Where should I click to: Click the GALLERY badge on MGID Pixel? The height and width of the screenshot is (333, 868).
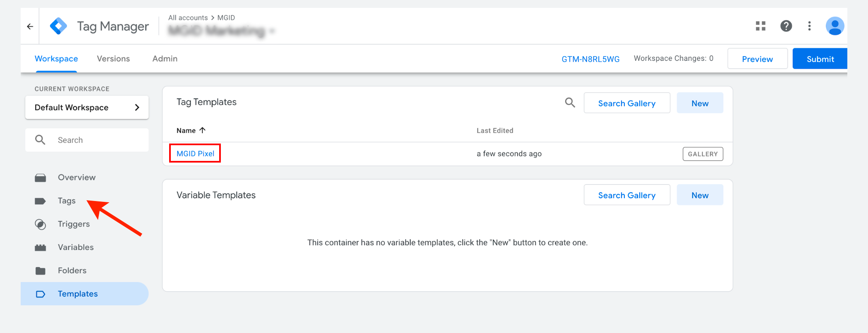coord(703,154)
